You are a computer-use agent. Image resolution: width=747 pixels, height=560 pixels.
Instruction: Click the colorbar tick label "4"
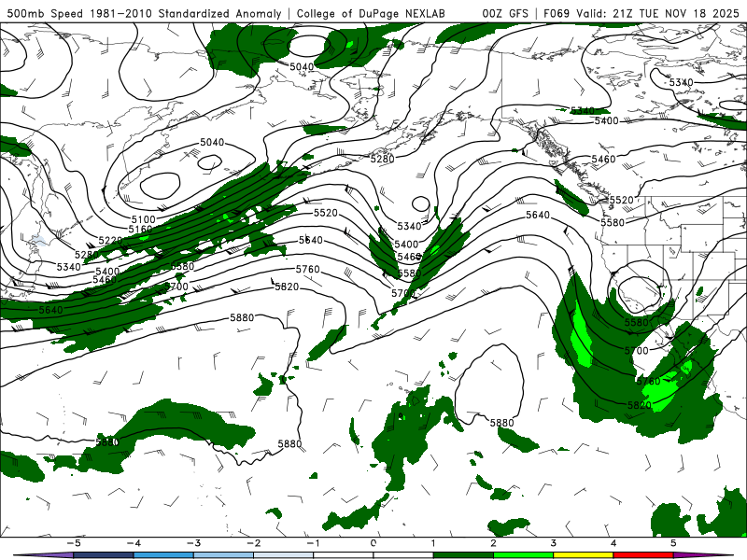point(613,543)
